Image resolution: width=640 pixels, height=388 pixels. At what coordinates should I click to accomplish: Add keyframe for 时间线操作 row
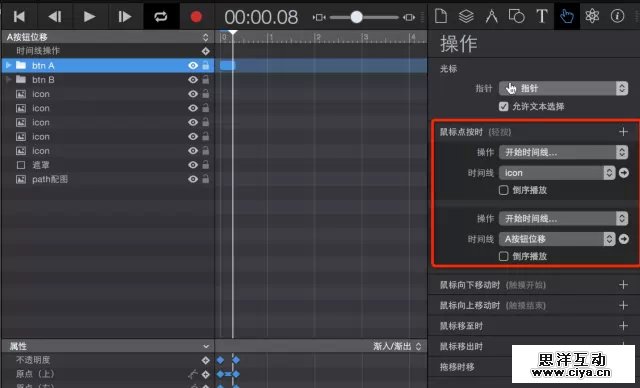(205, 51)
